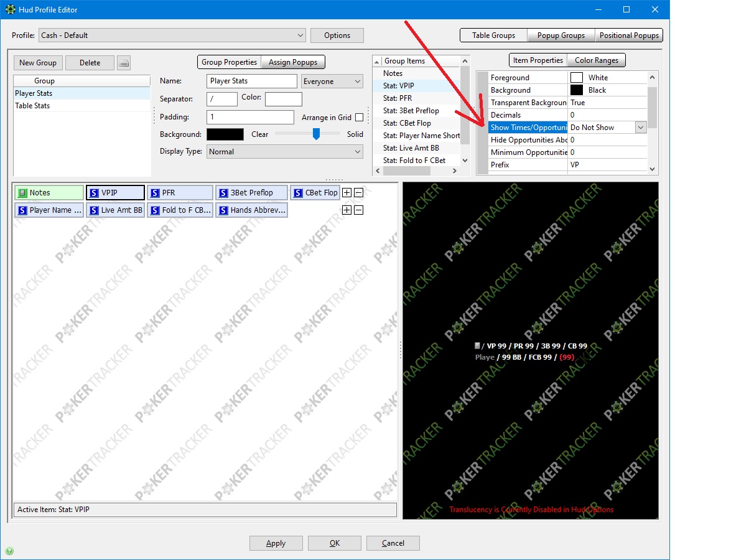Click the green help icon at bottom-left corner
Image resolution: width=749 pixels, height=560 pixels.
click(9, 551)
